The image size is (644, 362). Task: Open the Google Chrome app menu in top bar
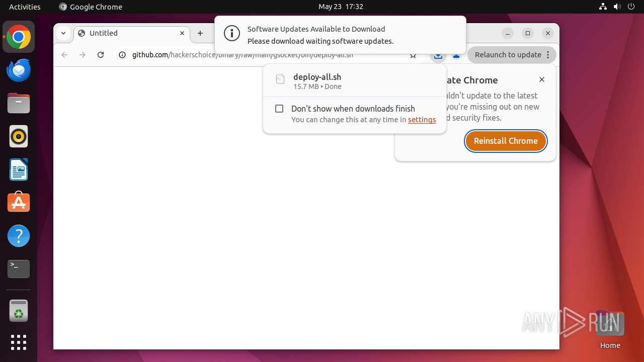pyautogui.click(x=91, y=7)
